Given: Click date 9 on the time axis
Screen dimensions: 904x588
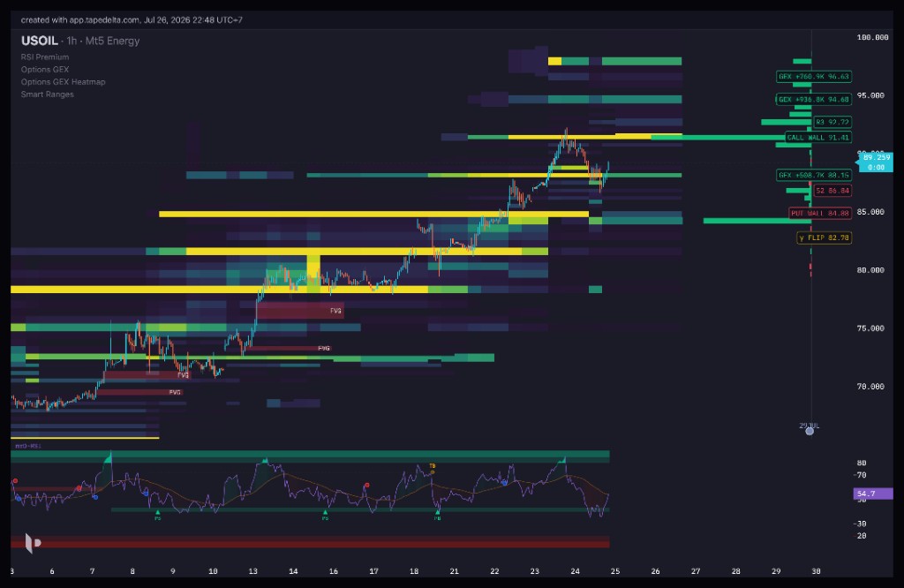Looking at the screenshot, I should click(x=173, y=571).
